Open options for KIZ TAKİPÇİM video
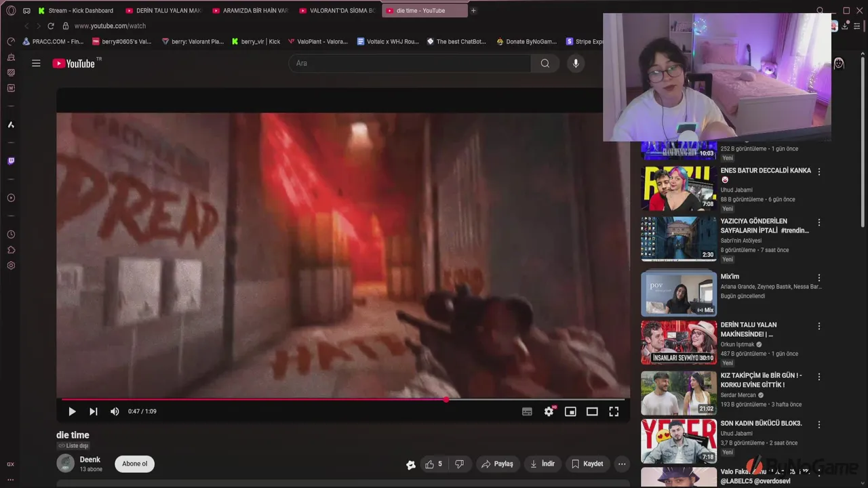Viewport: 868px width, 488px height. (x=819, y=377)
